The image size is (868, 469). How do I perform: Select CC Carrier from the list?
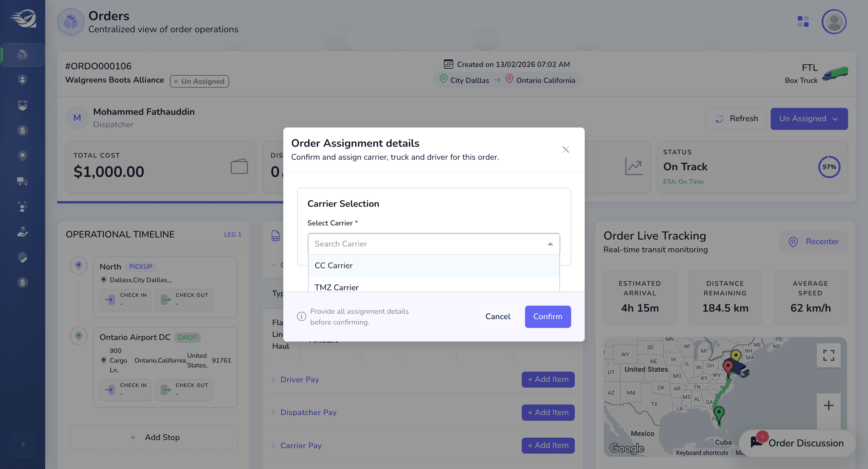pyautogui.click(x=434, y=266)
